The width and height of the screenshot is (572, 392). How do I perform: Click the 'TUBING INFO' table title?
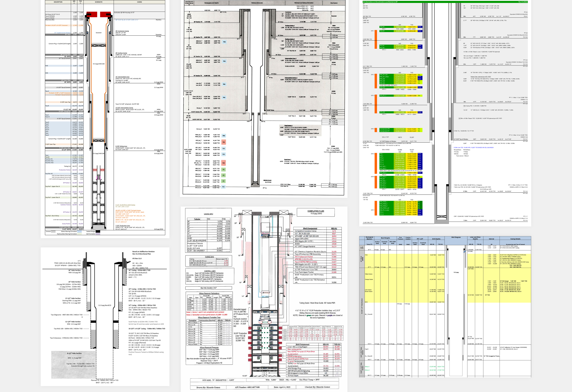pyautogui.click(x=209, y=257)
